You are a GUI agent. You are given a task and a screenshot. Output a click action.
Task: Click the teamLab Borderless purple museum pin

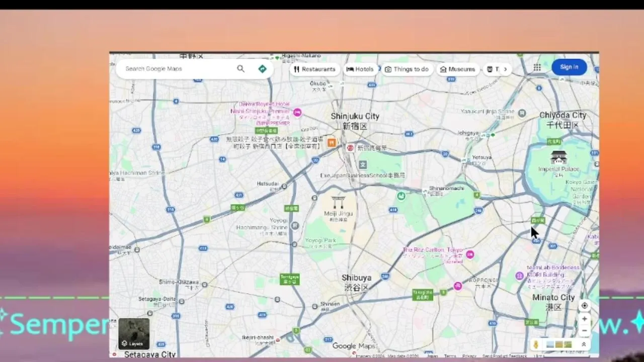(x=520, y=276)
